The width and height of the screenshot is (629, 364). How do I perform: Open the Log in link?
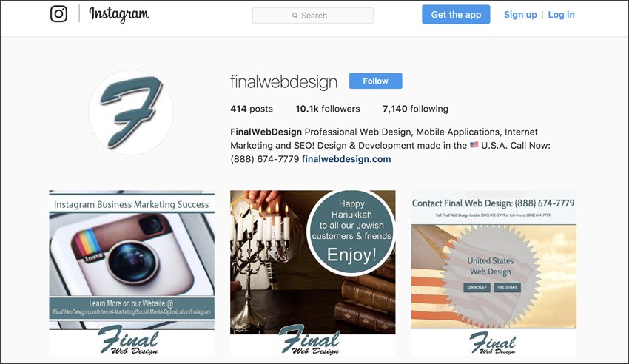coord(561,15)
